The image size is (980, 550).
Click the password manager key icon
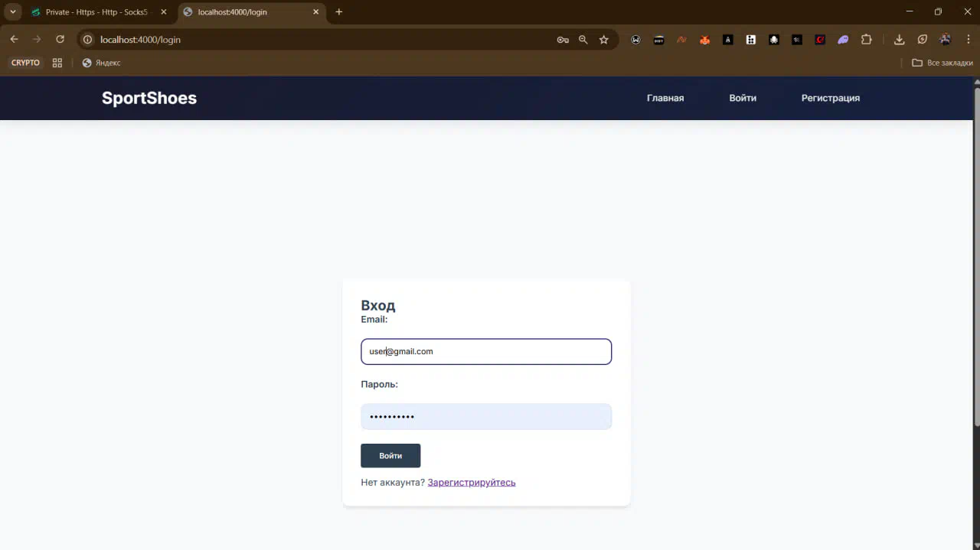[x=563, y=40]
